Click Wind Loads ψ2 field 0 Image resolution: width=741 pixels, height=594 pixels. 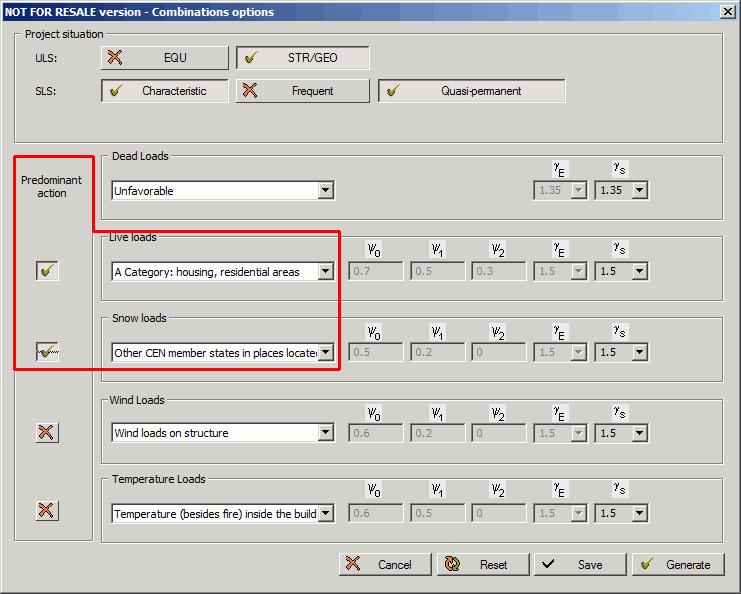[x=499, y=433]
